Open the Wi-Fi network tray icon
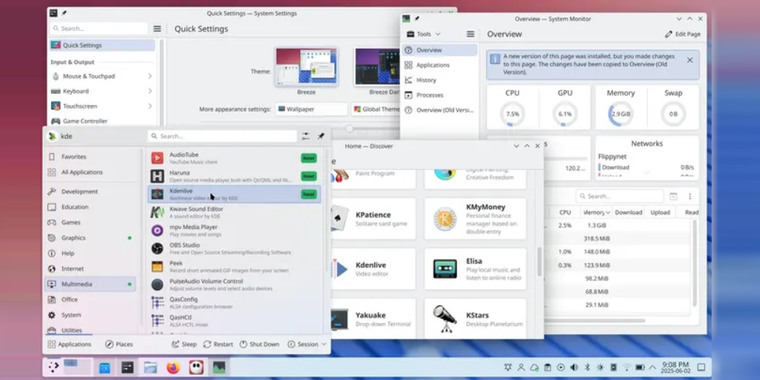 pos(626,367)
